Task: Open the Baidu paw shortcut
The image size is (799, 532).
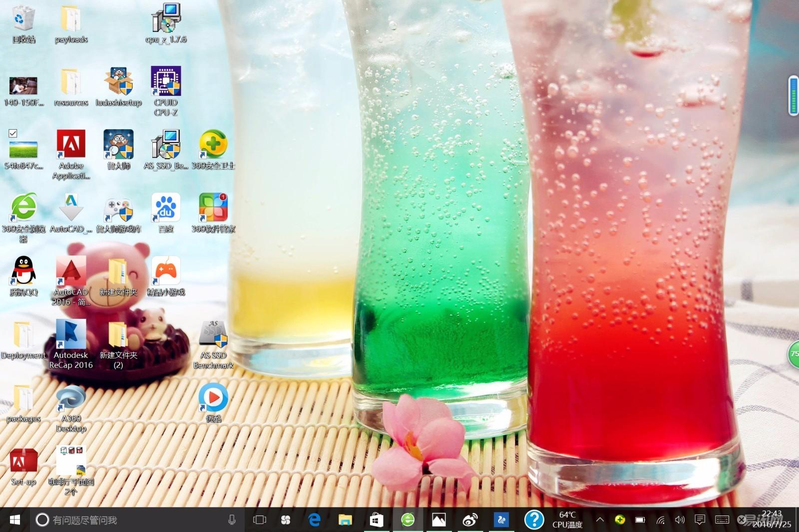Action: (x=166, y=209)
